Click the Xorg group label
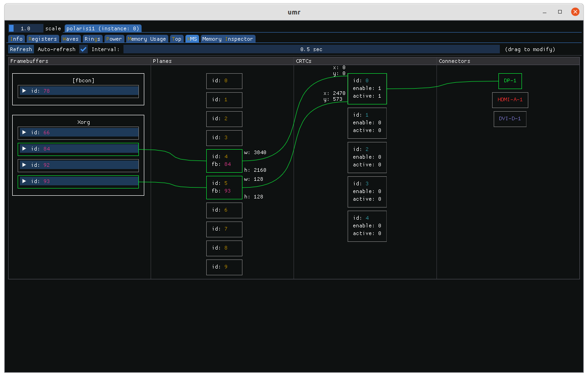The width and height of the screenshot is (588, 377). click(84, 122)
